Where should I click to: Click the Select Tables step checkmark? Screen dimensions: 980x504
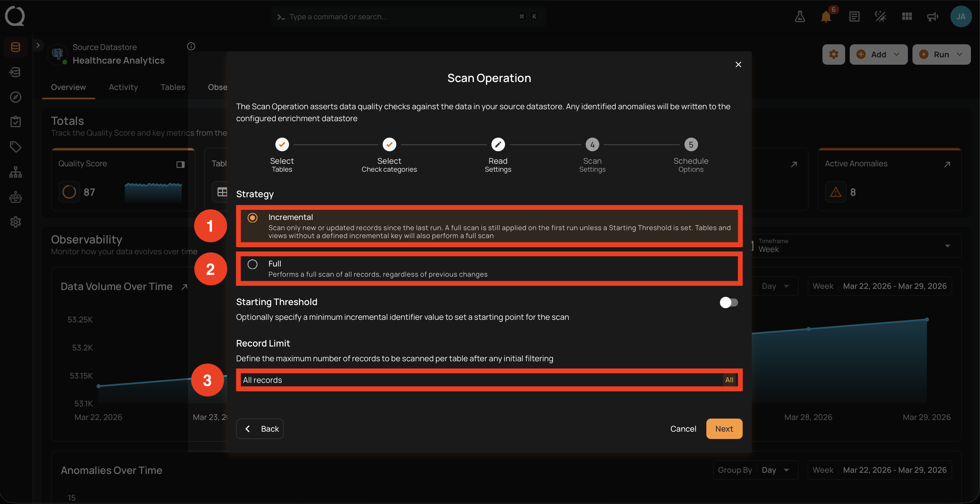[x=282, y=144]
